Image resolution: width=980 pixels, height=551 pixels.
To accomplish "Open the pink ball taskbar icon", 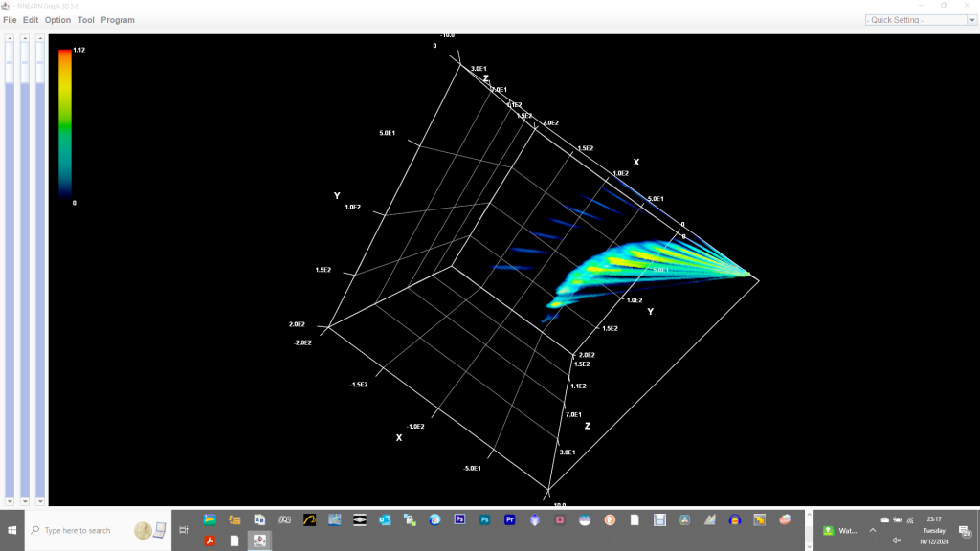I will pyautogui.click(x=785, y=519).
